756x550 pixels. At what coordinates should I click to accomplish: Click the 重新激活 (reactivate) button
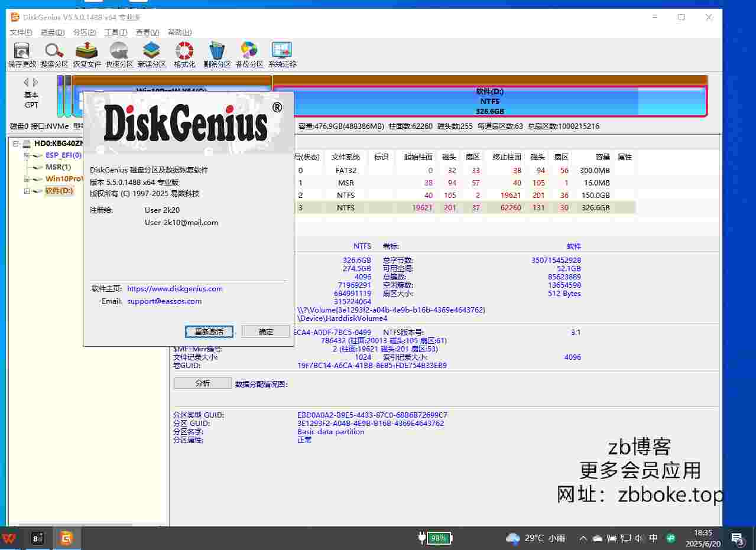click(x=209, y=331)
